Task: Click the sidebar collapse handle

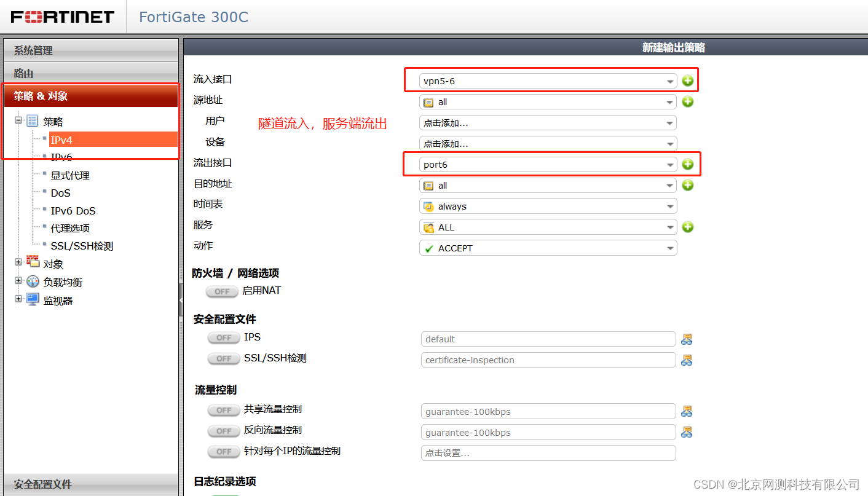Action: coord(181,300)
